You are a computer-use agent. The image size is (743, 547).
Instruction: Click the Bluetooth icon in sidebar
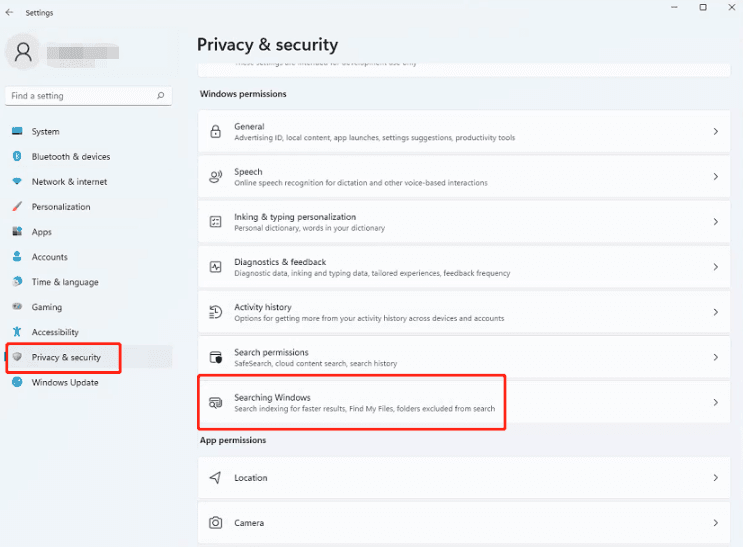pyautogui.click(x=17, y=156)
